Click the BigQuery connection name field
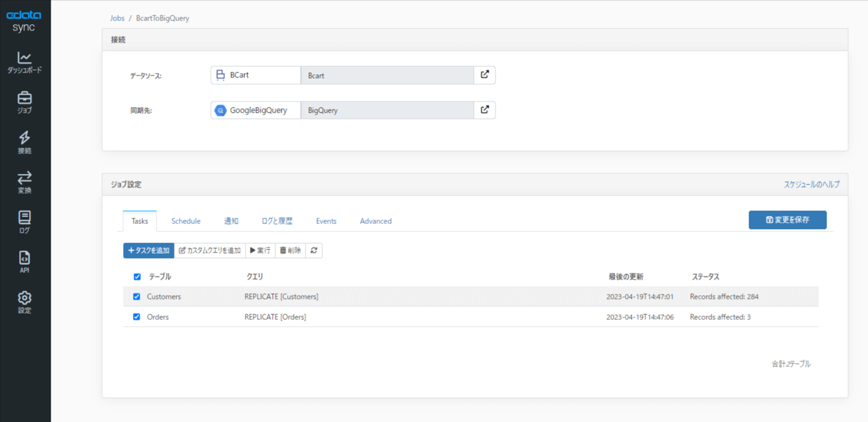Image resolution: width=868 pixels, height=422 pixels. tap(387, 110)
